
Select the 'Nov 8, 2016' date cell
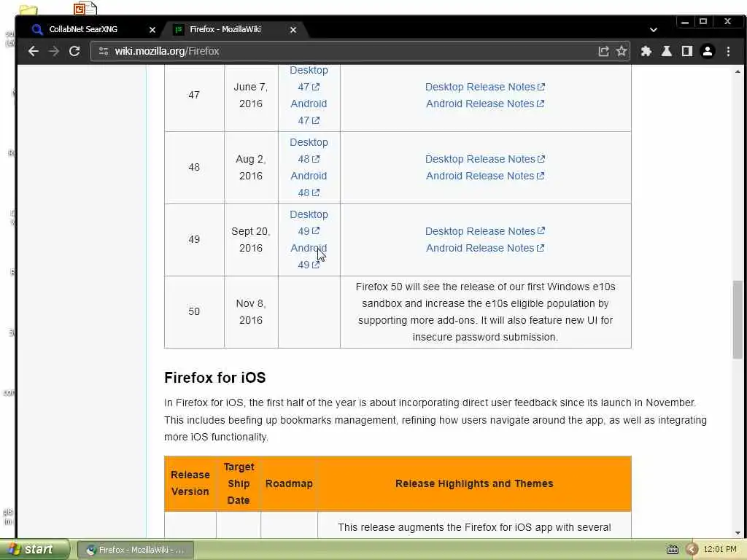pos(251,311)
